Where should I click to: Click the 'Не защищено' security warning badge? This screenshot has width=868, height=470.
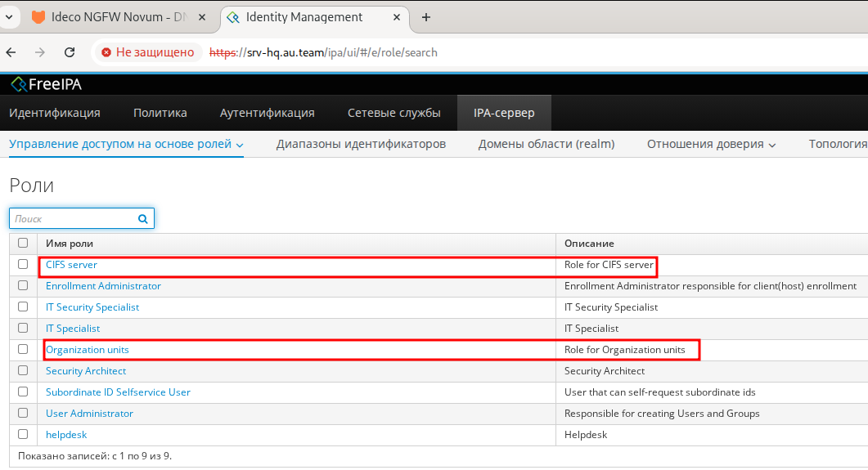pyautogui.click(x=147, y=52)
